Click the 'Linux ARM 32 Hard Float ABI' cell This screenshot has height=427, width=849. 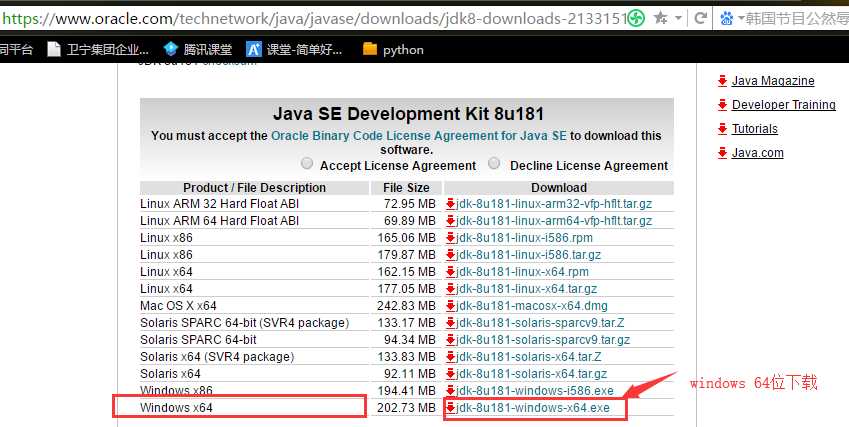coord(254,204)
